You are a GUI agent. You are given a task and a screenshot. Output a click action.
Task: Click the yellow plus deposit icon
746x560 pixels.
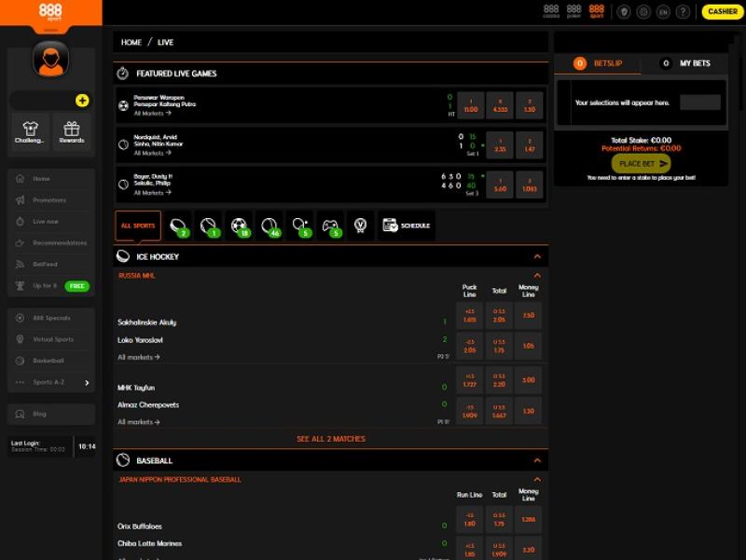click(x=82, y=101)
